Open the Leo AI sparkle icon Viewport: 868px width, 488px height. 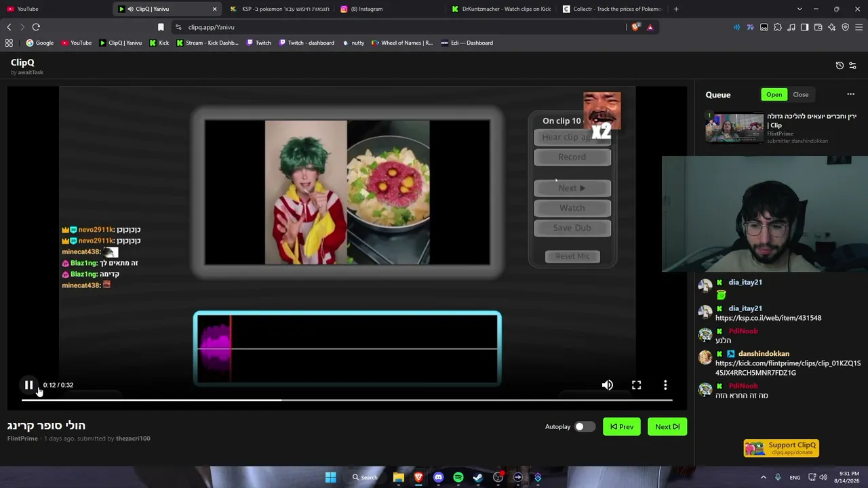[831, 27]
